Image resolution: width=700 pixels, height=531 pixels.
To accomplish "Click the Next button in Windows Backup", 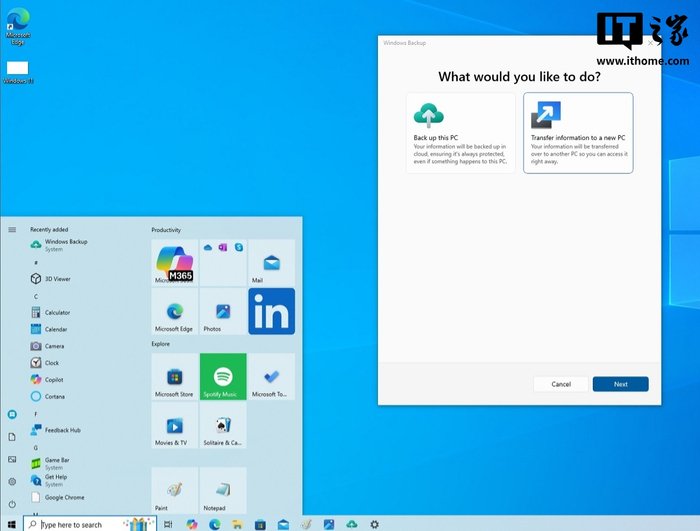I will [620, 384].
